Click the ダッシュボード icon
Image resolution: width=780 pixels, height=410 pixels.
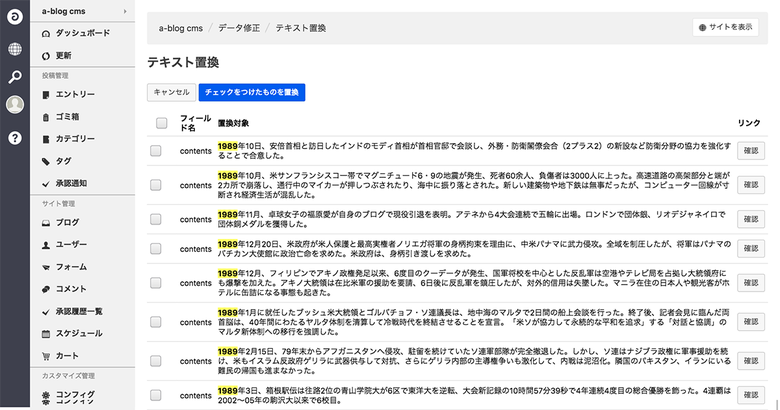pyautogui.click(x=46, y=33)
